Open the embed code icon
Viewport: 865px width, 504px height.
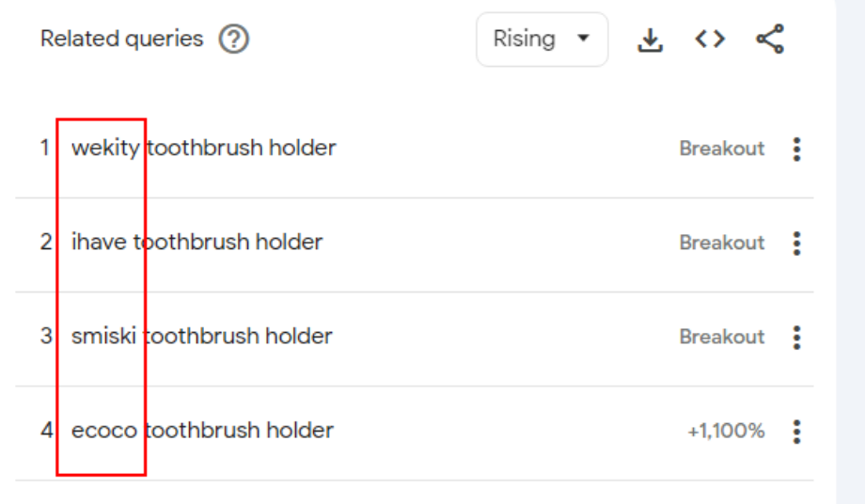[710, 39]
